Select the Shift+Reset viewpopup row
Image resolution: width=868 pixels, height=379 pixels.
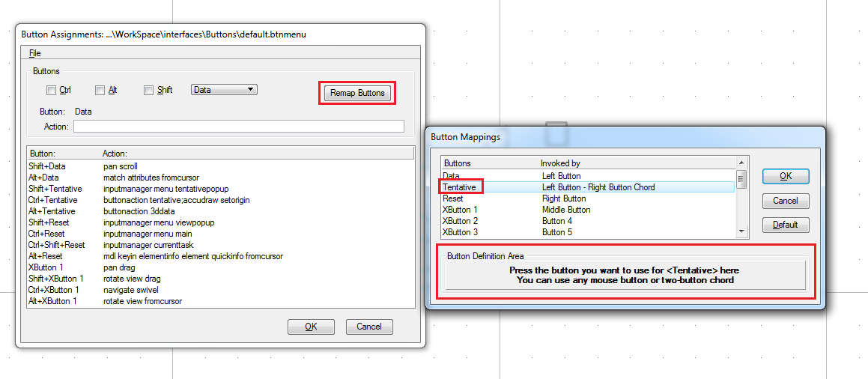point(220,222)
